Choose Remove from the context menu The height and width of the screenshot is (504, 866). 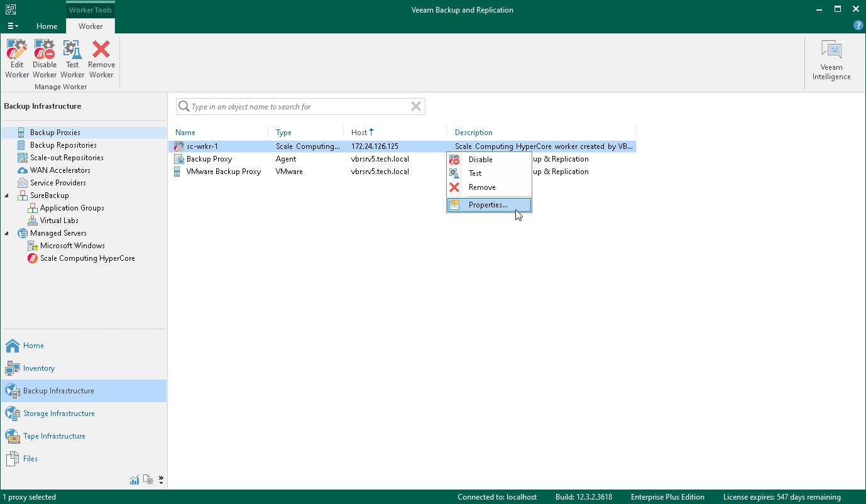coord(489,187)
